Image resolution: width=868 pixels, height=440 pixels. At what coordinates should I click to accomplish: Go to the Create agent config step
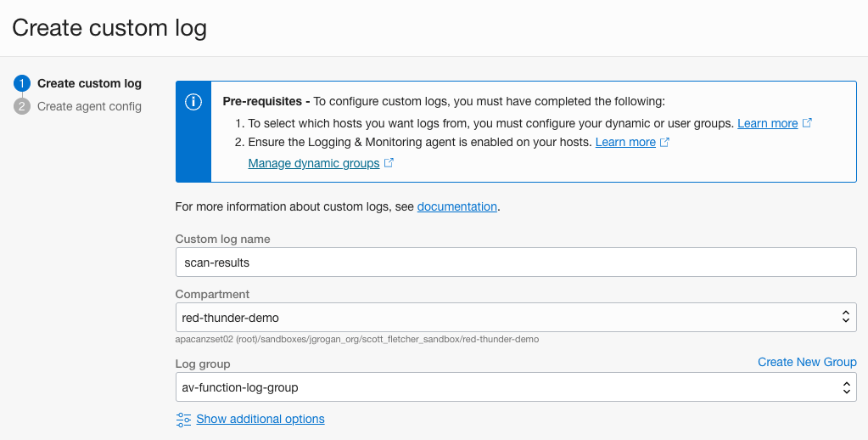click(89, 106)
